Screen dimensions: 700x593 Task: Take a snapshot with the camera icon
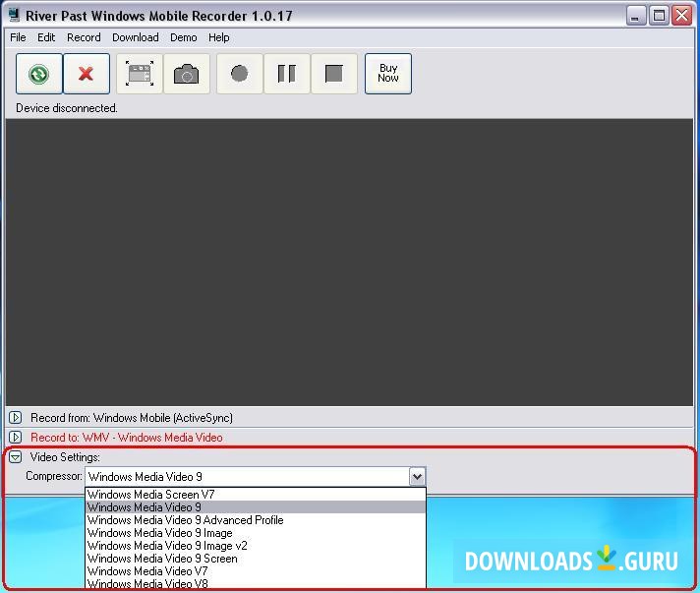(x=187, y=74)
